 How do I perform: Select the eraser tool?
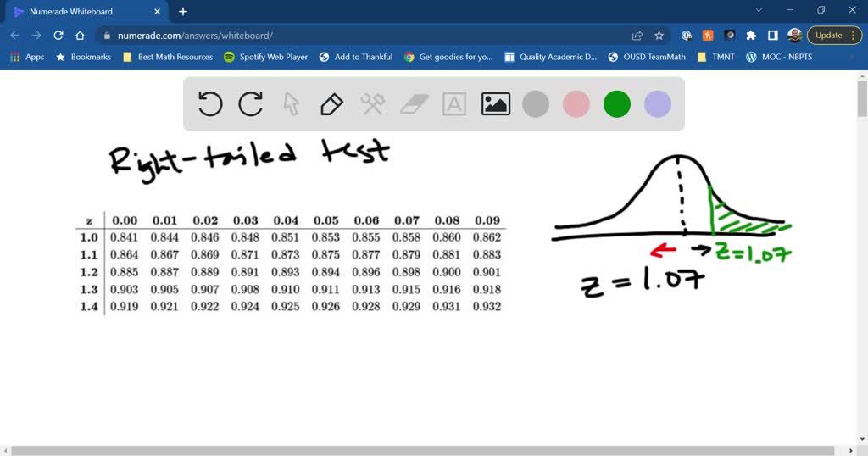pos(414,104)
